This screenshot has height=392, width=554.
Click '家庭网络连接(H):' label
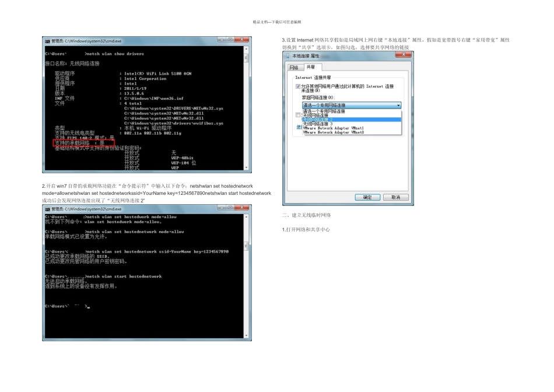[x=318, y=97]
